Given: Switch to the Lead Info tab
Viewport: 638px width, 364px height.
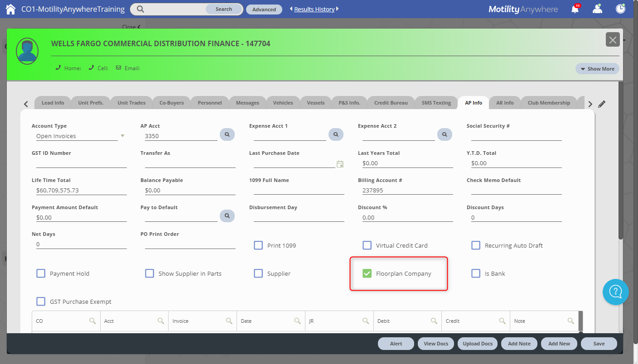Looking at the screenshot, I should coord(53,103).
